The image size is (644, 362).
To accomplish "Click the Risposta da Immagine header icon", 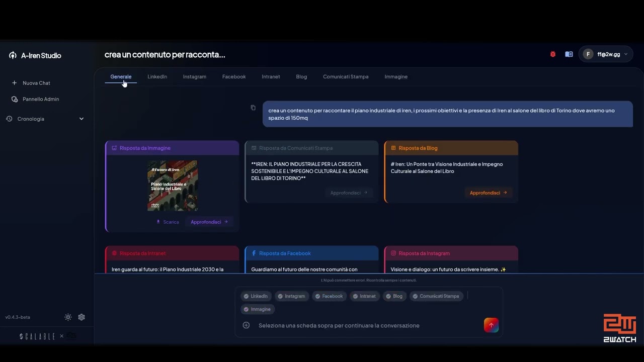I will (114, 148).
